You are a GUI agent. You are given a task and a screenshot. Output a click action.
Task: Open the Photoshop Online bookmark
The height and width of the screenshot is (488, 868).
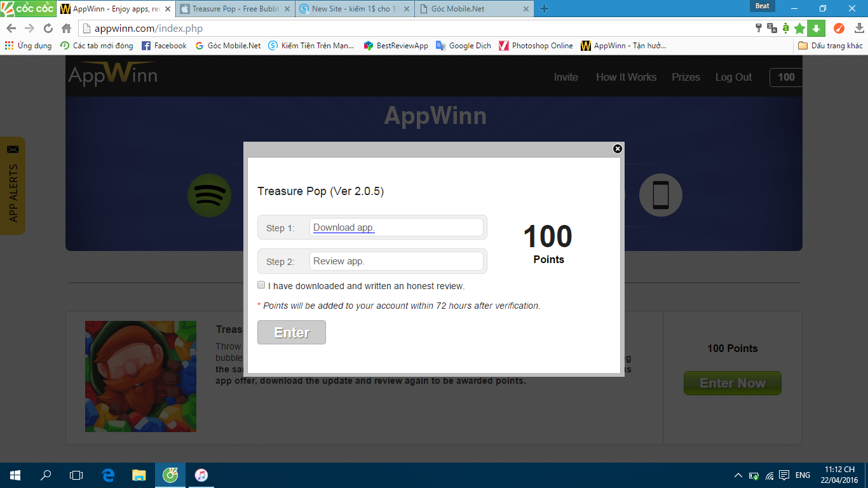tap(536, 46)
